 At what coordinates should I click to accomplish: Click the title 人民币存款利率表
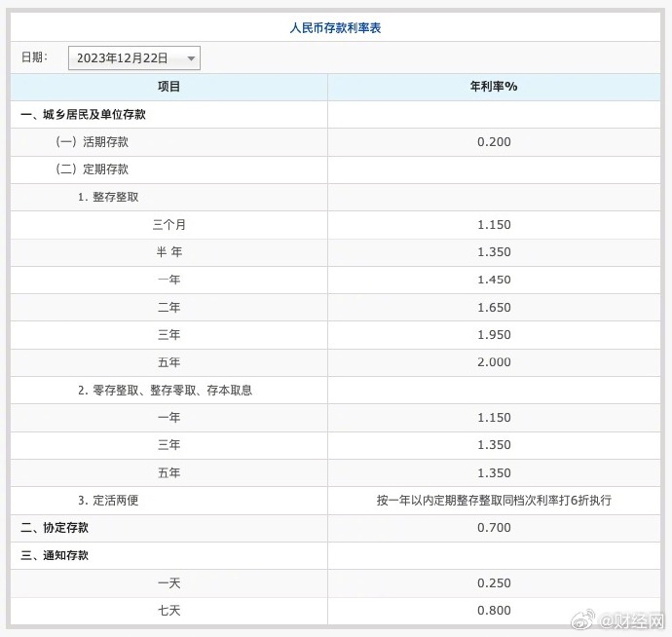click(335, 28)
